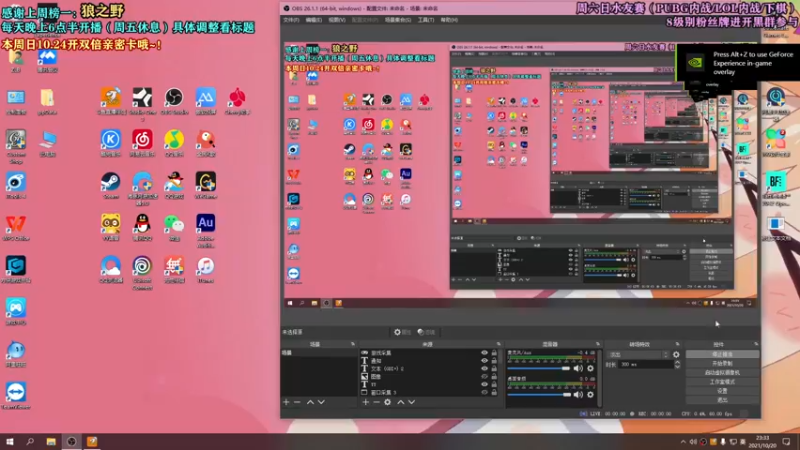Open source properties via sources toolbar gear

pyautogui.click(x=388, y=402)
